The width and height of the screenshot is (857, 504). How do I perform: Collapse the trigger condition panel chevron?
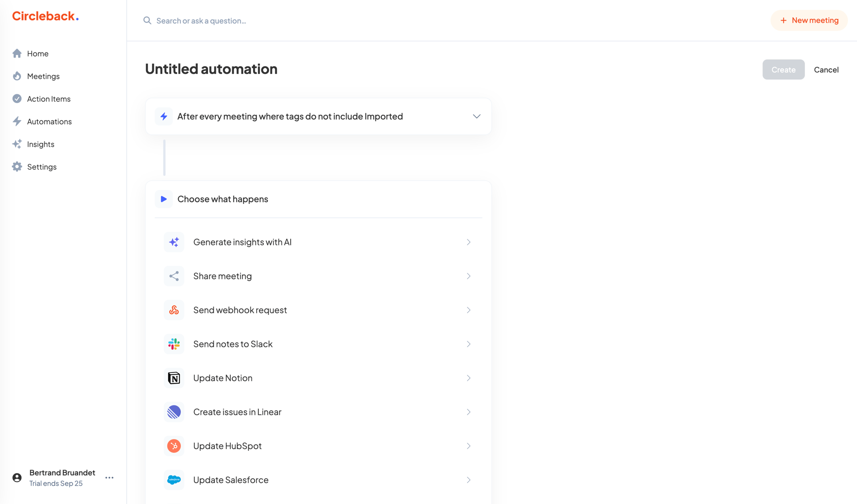pyautogui.click(x=476, y=116)
